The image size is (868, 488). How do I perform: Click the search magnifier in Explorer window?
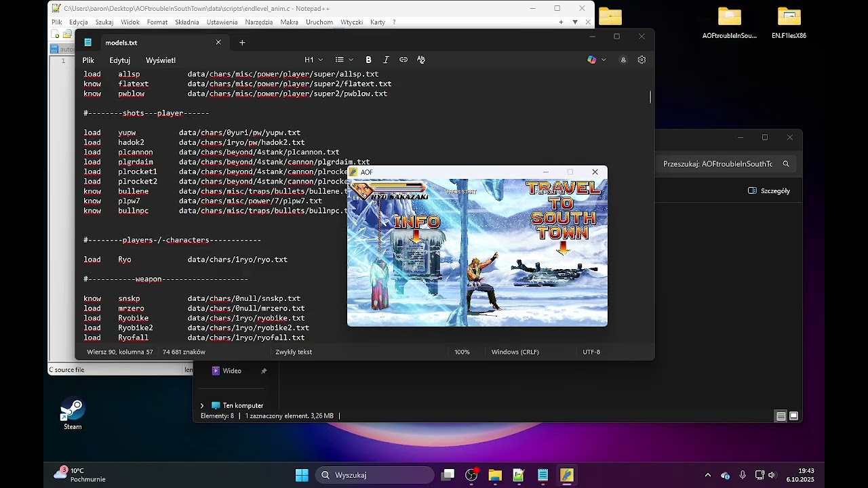tap(786, 164)
